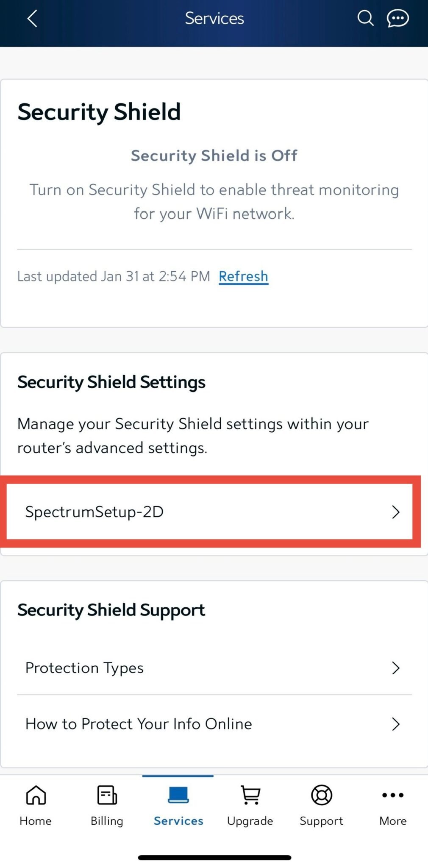Expand How to Protect chevron arrow
428x868 pixels.
(396, 724)
